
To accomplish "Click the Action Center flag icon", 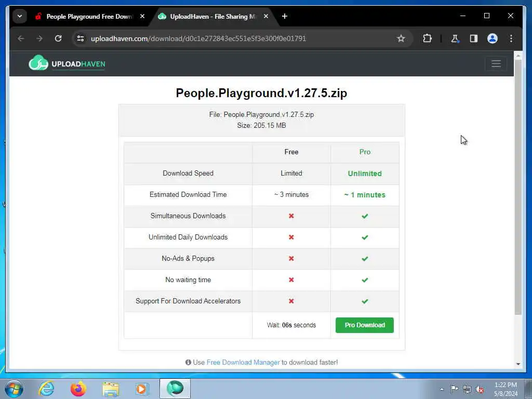I will pyautogui.click(x=454, y=389).
